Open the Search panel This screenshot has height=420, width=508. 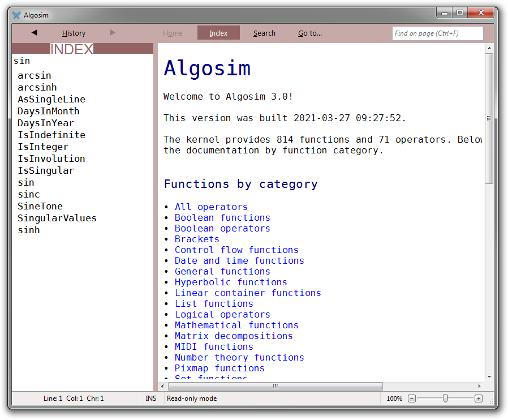coord(264,33)
